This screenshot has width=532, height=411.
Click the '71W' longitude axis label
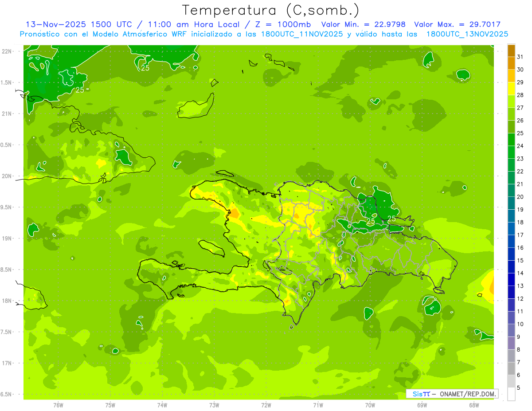pos(318,405)
